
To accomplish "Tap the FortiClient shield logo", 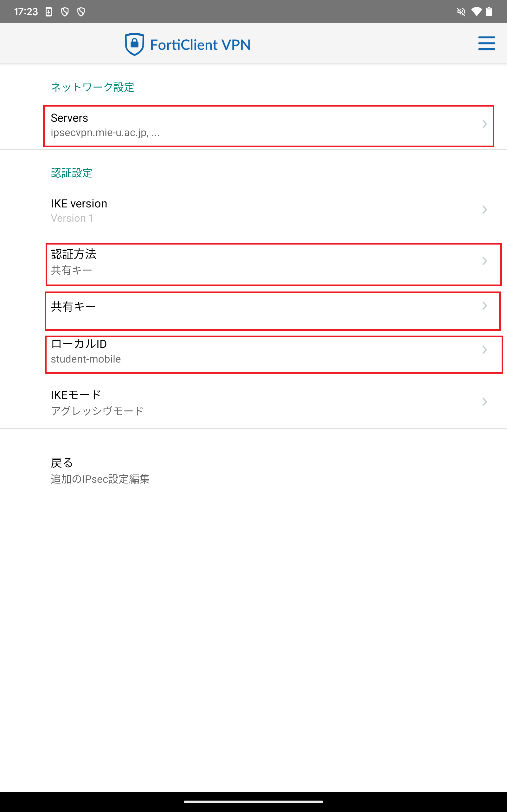I will click(134, 44).
